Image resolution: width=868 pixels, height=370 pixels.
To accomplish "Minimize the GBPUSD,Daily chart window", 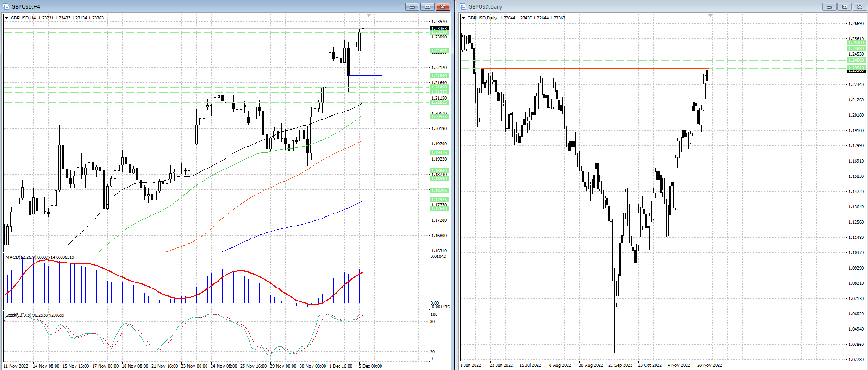I will coord(829,6).
